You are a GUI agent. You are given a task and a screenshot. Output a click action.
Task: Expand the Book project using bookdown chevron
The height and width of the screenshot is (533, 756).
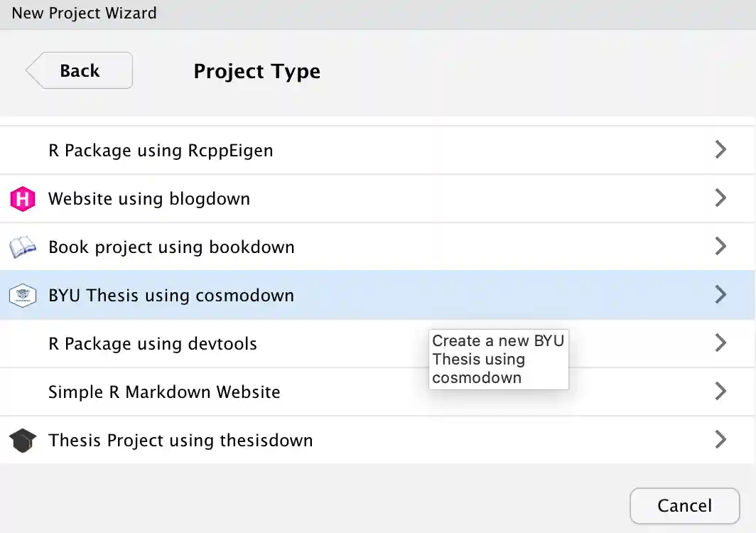click(720, 246)
